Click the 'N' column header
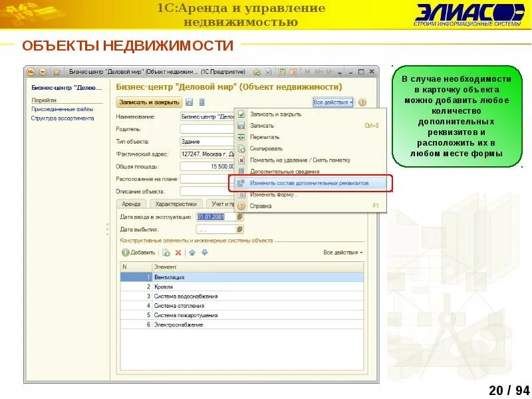The width and height of the screenshot is (532, 399). tap(136, 267)
